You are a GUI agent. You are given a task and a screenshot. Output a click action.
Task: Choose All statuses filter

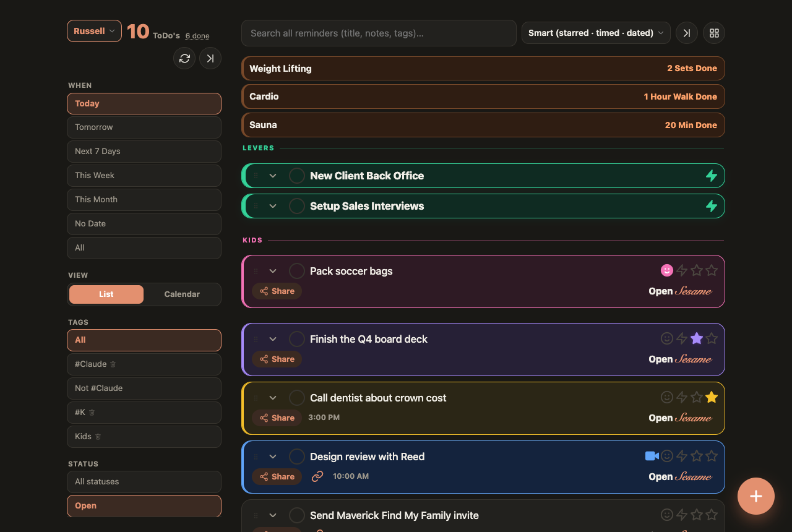pos(144,482)
